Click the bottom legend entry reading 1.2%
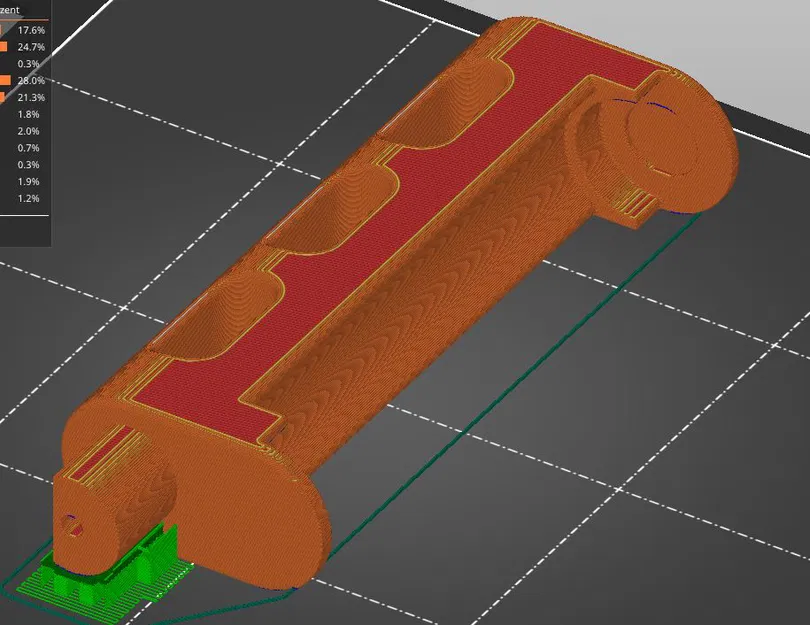810x625 pixels. [29, 198]
